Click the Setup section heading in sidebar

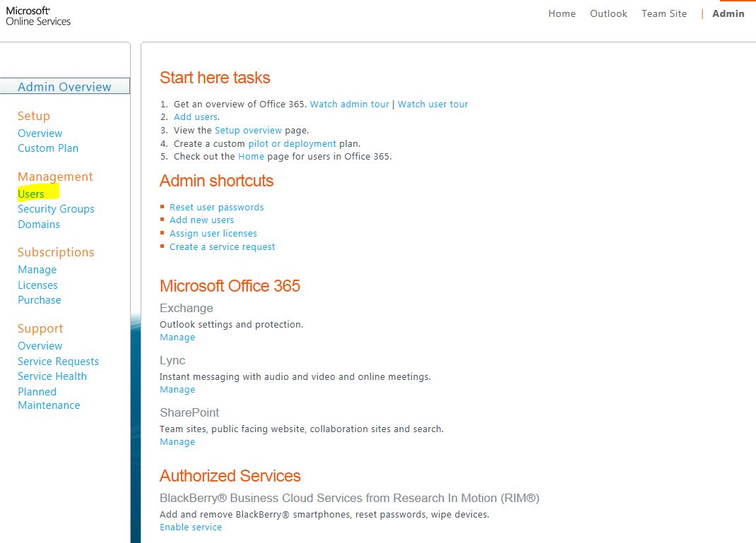pyautogui.click(x=34, y=116)
